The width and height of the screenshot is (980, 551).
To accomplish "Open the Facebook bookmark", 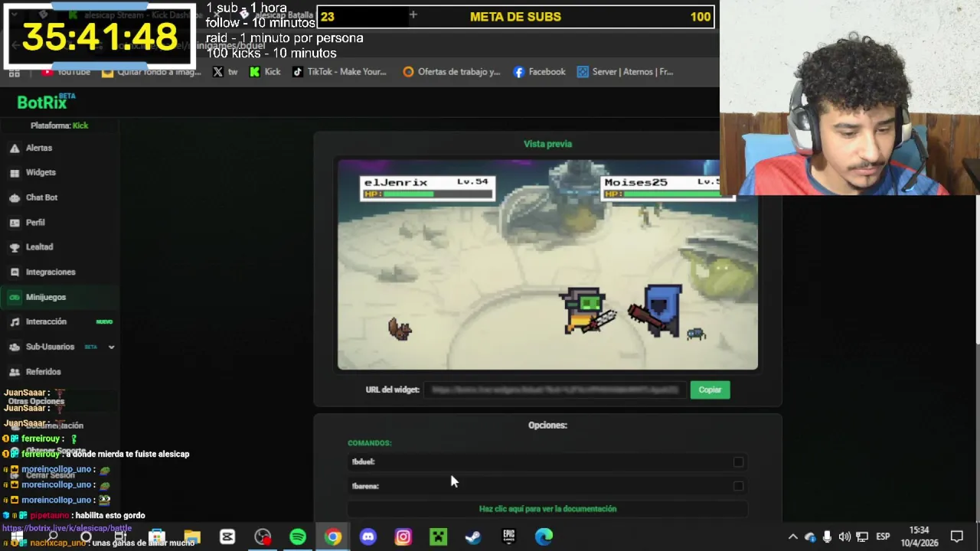I will (x=540, y=72).
